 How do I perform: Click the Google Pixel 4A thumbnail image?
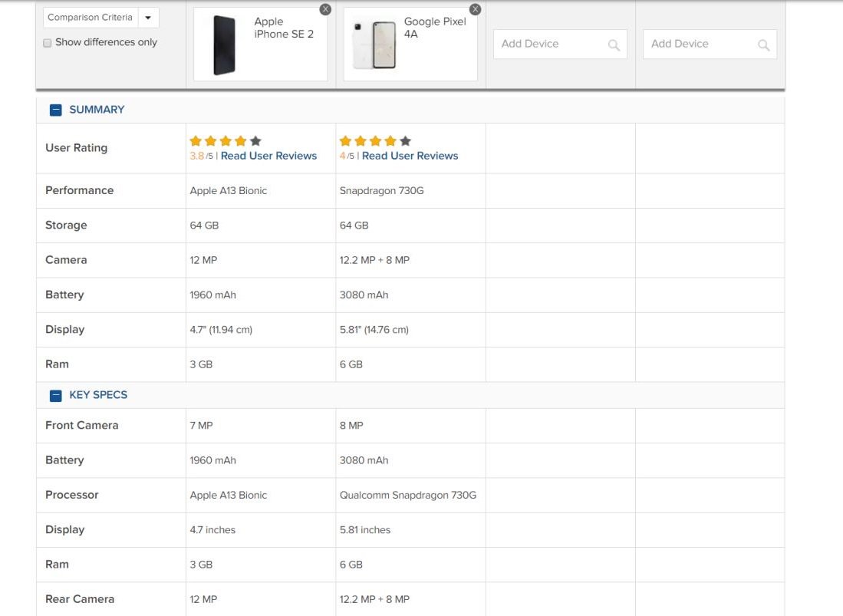click(x=375, y=44)
